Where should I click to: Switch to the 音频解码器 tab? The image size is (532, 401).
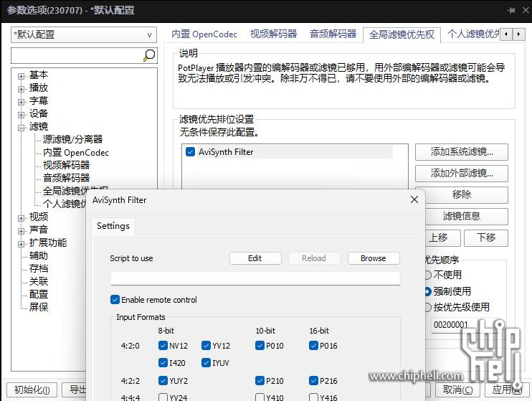333,34
